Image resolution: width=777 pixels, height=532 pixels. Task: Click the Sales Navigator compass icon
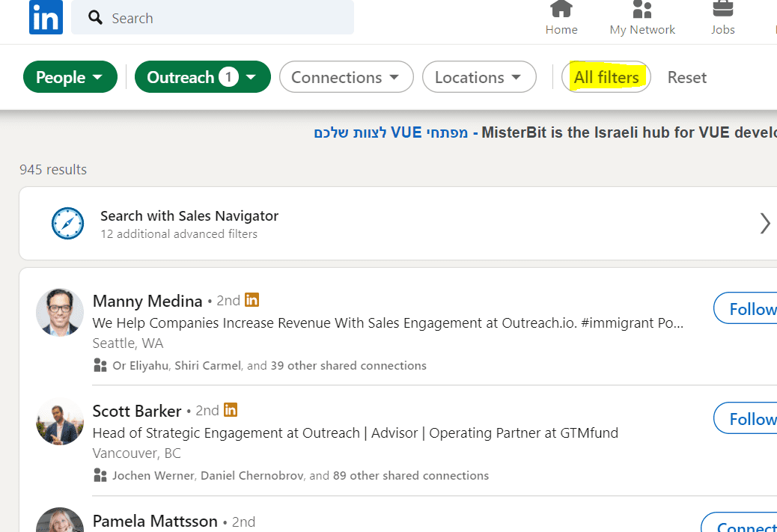click(x=68, y=224)
